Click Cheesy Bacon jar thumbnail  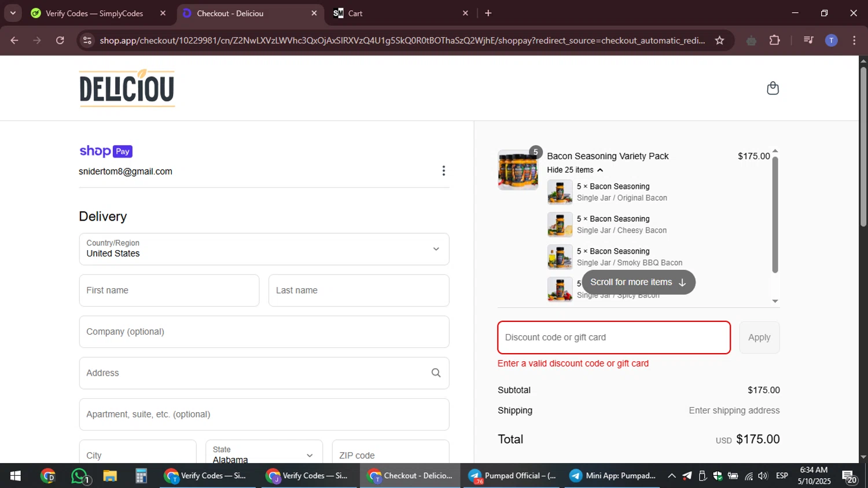(x=560, y=225)
